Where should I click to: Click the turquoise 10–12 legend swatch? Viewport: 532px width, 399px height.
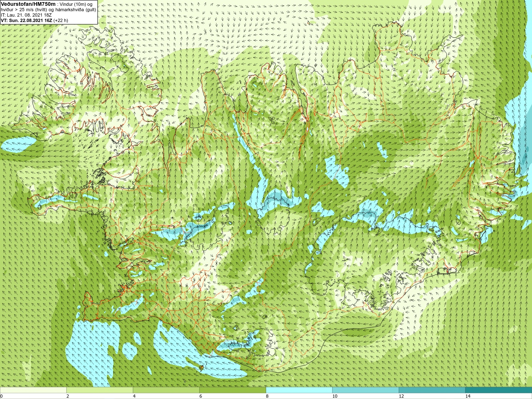coord(366,390)
